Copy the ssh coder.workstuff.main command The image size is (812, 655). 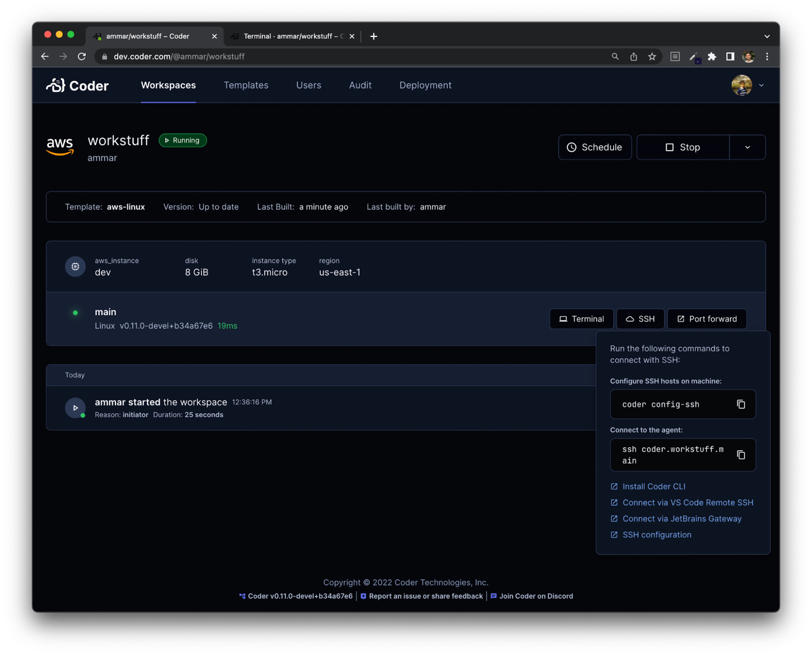[741, 455]
